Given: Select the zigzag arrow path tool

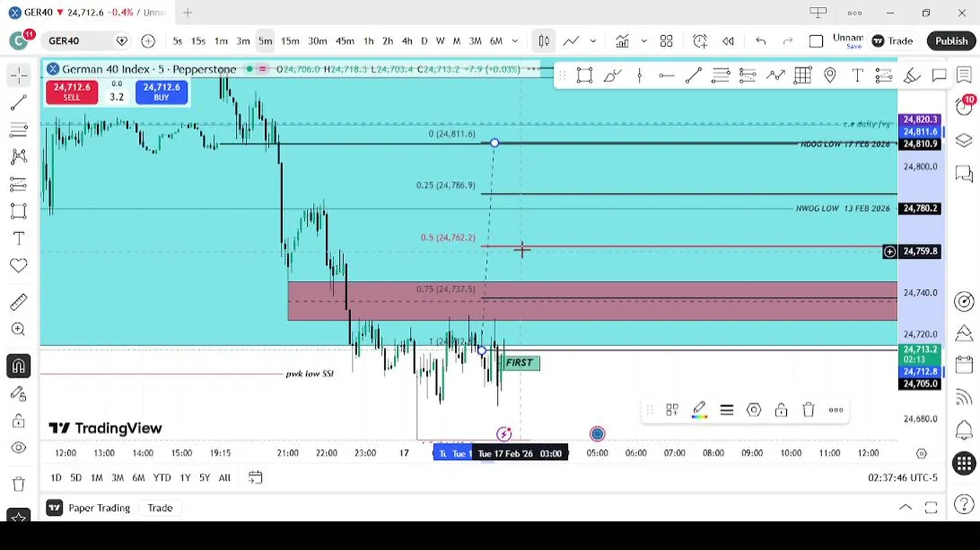Looking at the screenshot, I should [775, 75].
